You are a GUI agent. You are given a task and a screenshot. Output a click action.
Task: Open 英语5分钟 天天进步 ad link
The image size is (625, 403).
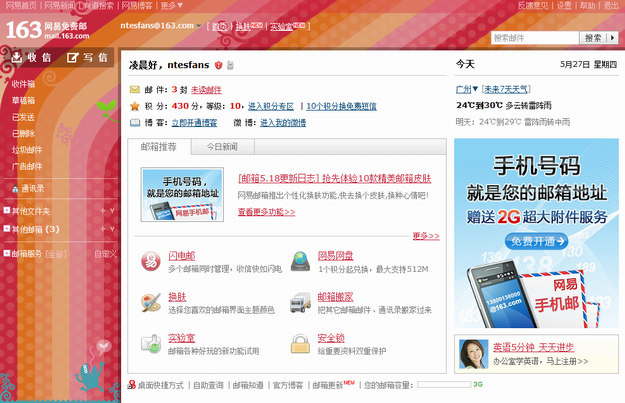[x=533, y=347]
